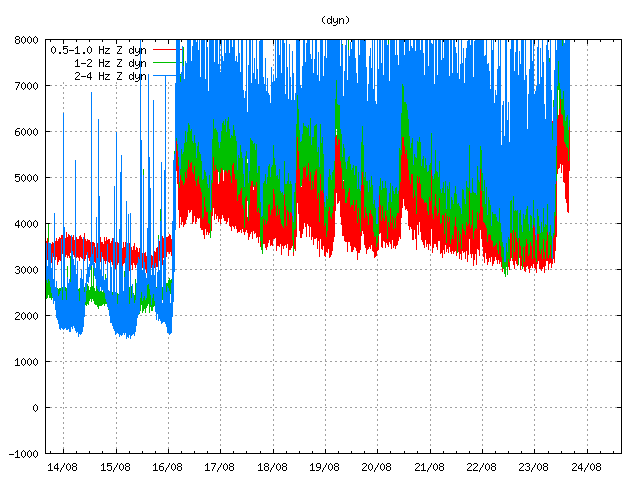Select the 24/08 date on x-axis
The height and width of the screenshot is (480, 640).
pos(586,467)
